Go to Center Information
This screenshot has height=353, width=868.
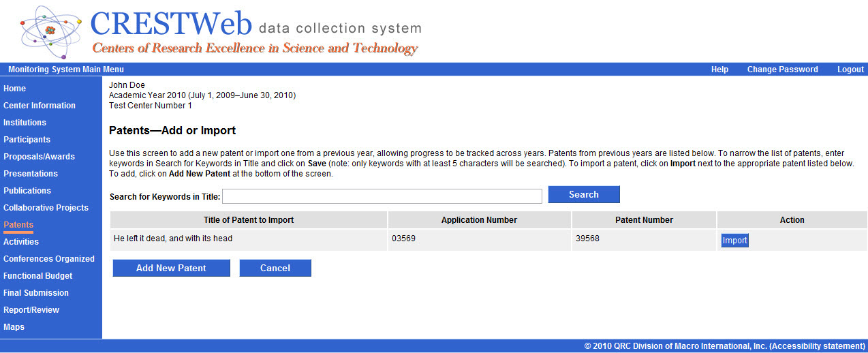pyautogui.click(x=40, y=106)
